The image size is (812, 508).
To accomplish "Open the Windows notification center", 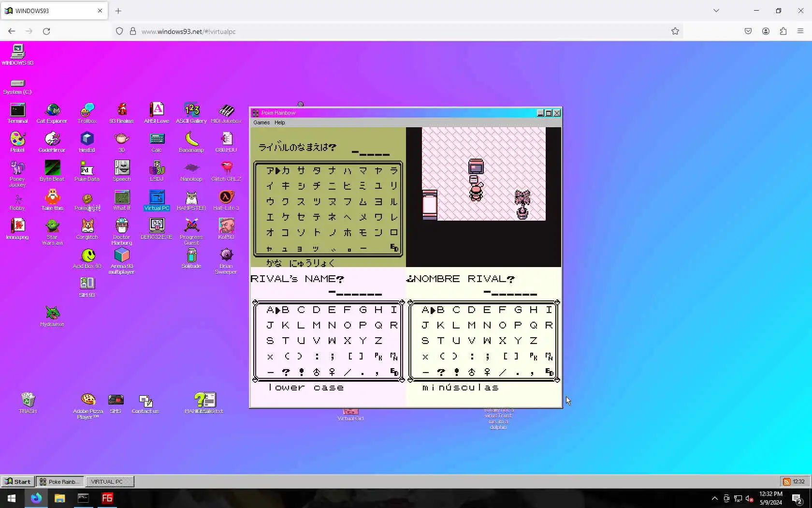I will (x=797, y=498).
